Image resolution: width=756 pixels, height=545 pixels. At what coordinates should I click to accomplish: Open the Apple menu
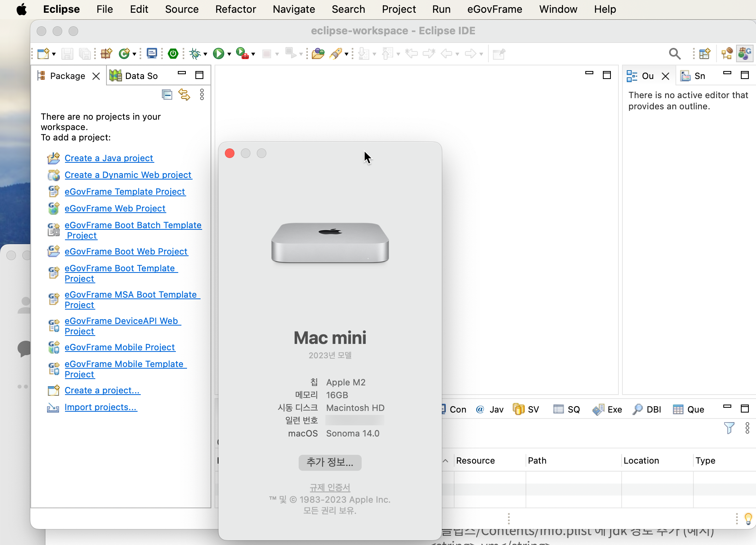pyautogui.click(x=22, y=9)
